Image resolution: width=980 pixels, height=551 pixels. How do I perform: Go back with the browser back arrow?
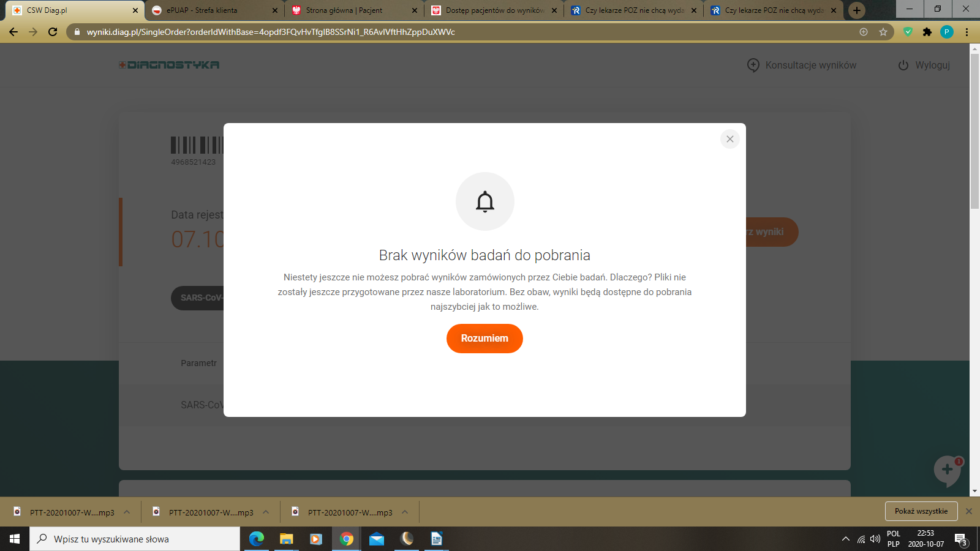(x=13, y=32)
